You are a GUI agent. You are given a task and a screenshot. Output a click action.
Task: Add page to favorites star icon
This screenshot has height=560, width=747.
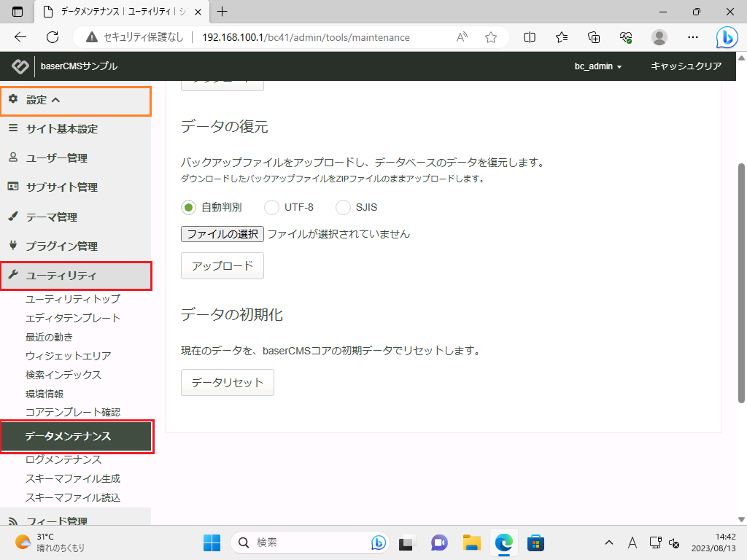[491, 37]
